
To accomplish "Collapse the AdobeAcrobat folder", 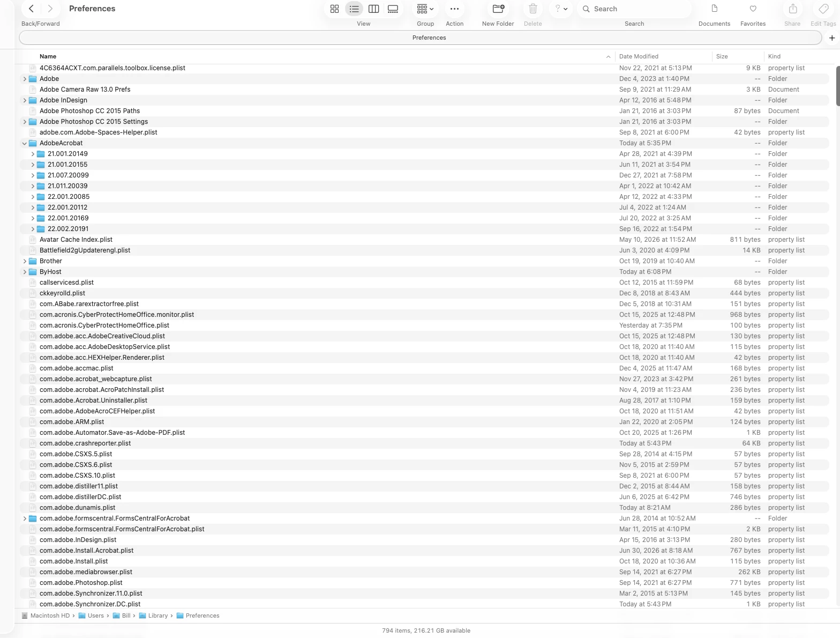I will [25, 143].
